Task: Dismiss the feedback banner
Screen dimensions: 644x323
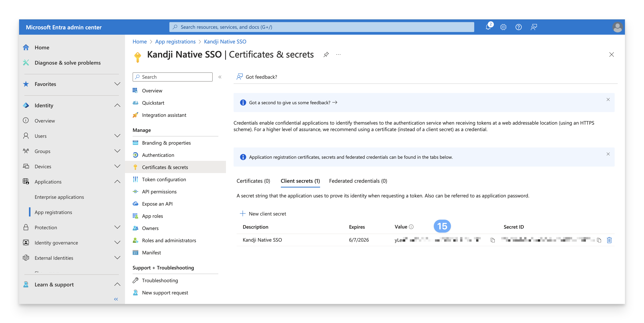Action: pyautogui.click(x=608, y=99)
